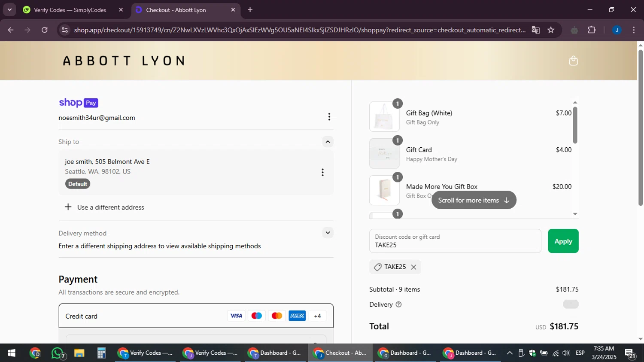Open Calculator from the taskbar
644x362 pixels.
tap(101, 353)
